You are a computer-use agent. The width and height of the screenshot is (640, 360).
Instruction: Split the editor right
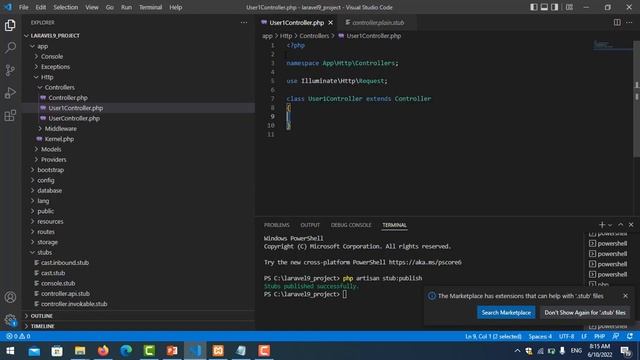click(617, 22)
